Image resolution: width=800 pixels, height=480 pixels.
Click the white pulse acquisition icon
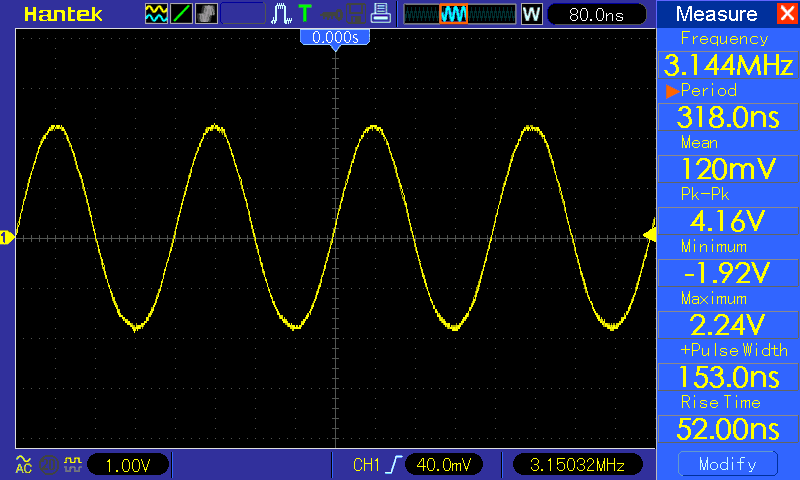pyautogui.click(x=281, y=14)
